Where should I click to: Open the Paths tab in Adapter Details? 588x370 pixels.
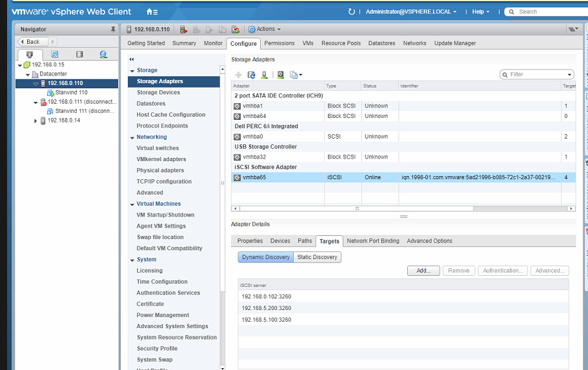(x=305, y=241)
